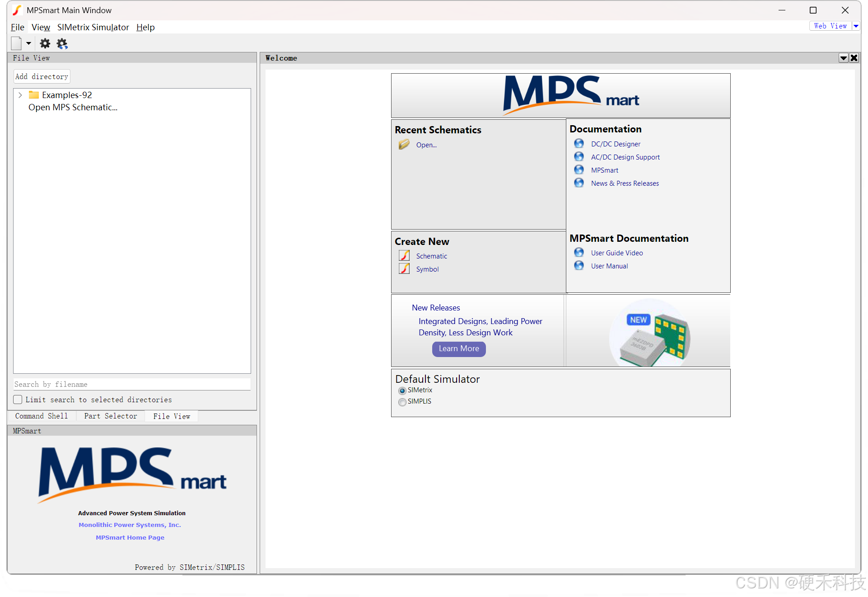Click the Examples-92 folder icon
The height and width of the screenshot is (597, 868).
pyautogui.click(x=34, y=95)
